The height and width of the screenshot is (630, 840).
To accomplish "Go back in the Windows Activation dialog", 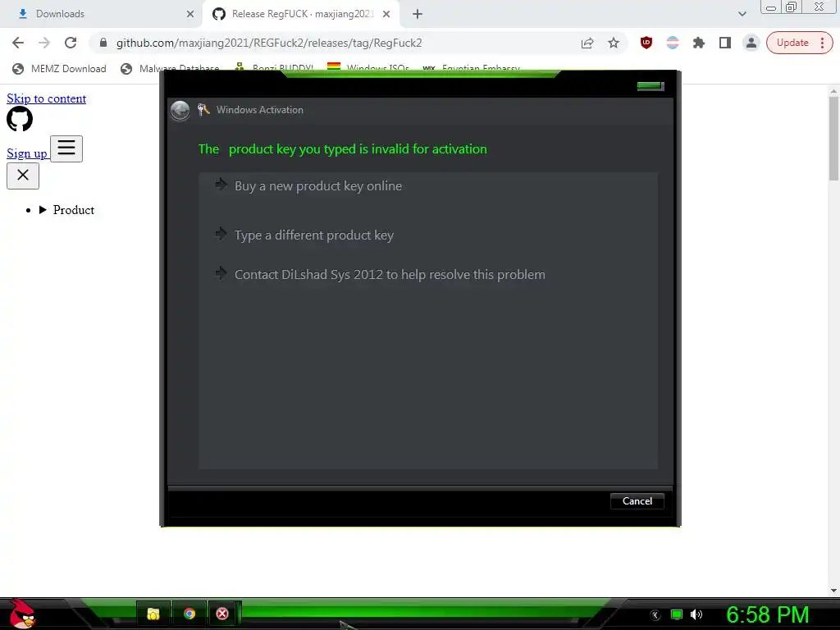I will coord(180,111).
